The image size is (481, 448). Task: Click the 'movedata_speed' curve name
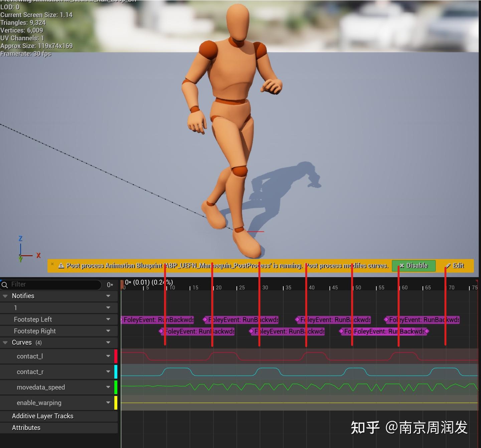(x=41, y=387)
